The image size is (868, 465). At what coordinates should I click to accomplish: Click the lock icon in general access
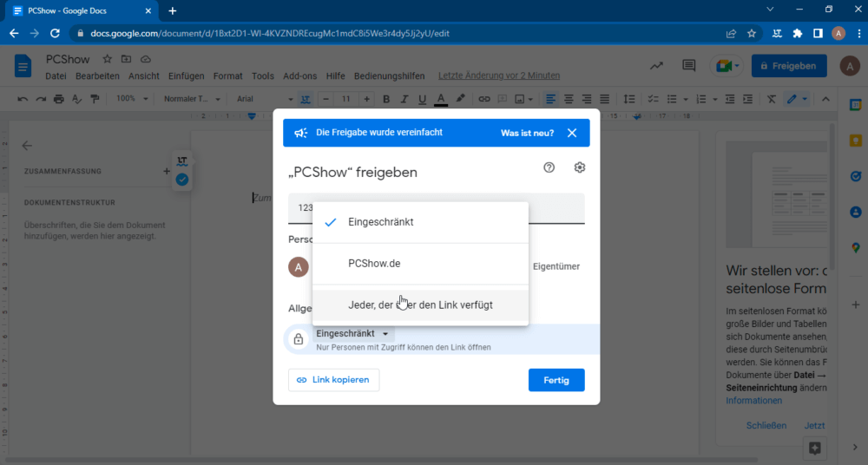coord(299,339)
